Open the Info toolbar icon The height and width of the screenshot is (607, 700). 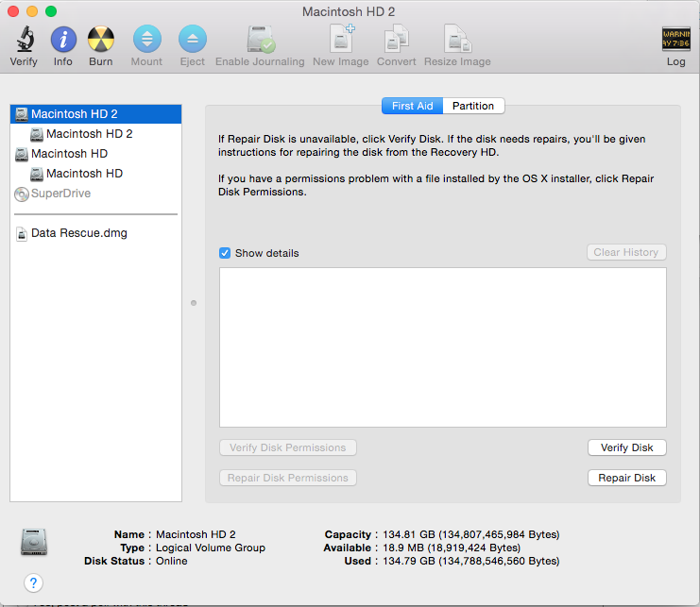tap(63, 40)
